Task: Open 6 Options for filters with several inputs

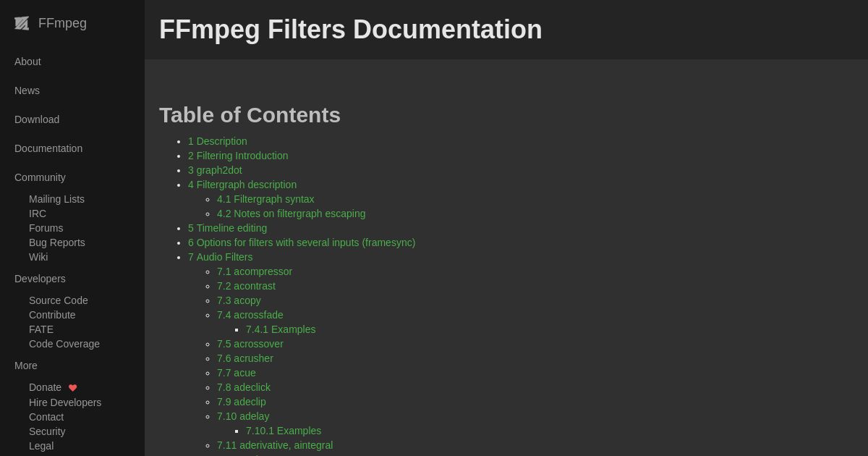Action: coord(302,242)
